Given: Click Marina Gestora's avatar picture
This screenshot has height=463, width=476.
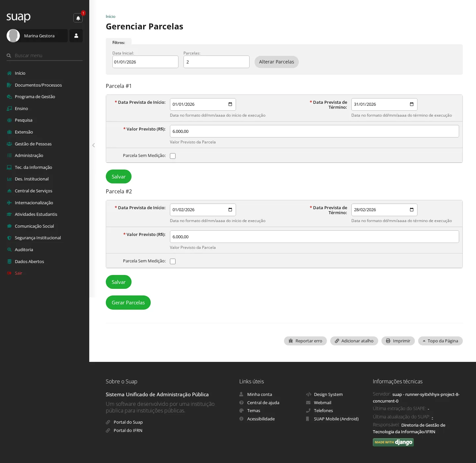Looking at the screenshot, I should click(13, 36).
